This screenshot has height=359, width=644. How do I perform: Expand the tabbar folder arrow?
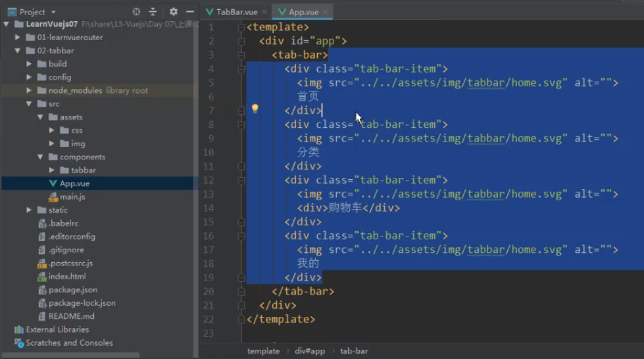tap(51, 170)
